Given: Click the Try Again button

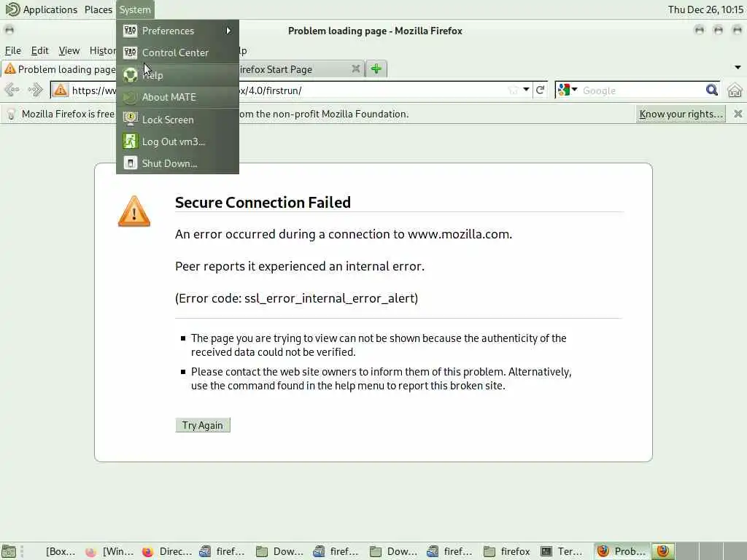Looking at the screenshot, I should [203, 425].
